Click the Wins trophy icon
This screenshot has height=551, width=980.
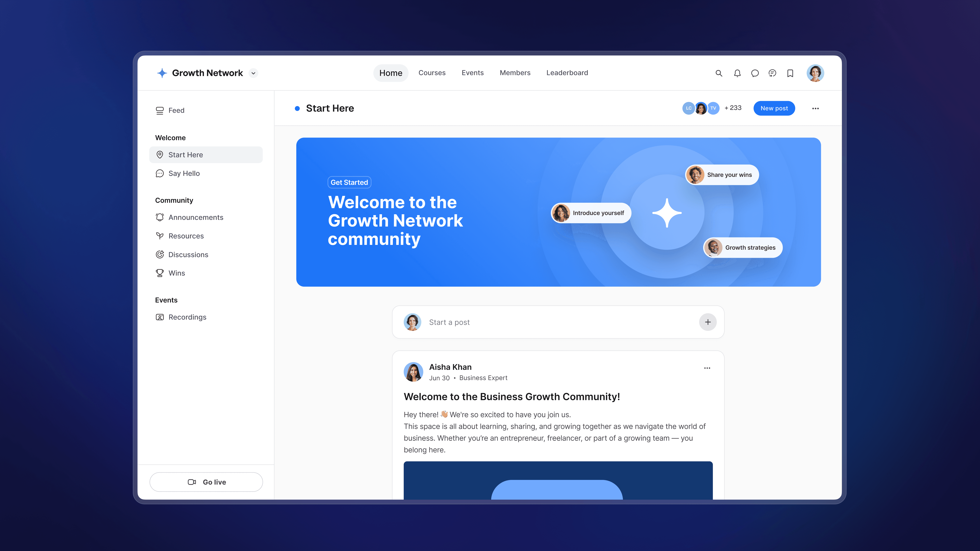click(x=160, y=273)
